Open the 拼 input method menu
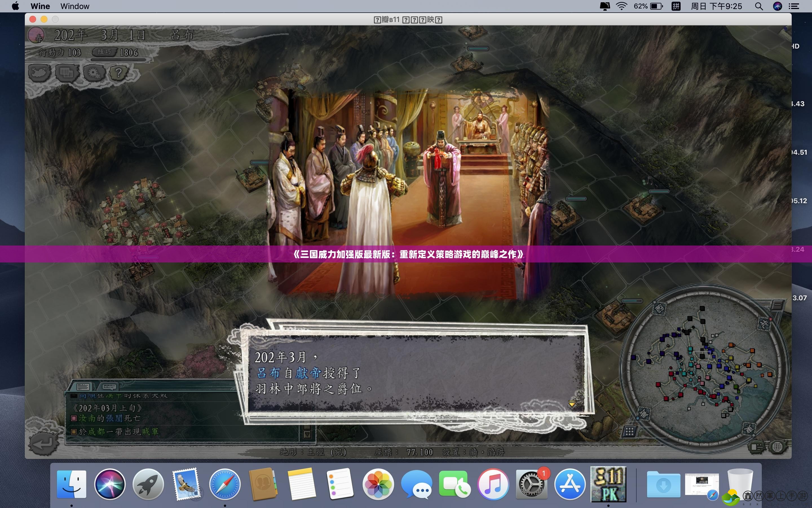The width and height of the screenshot is (812, 508). click(x=676, y=6)
